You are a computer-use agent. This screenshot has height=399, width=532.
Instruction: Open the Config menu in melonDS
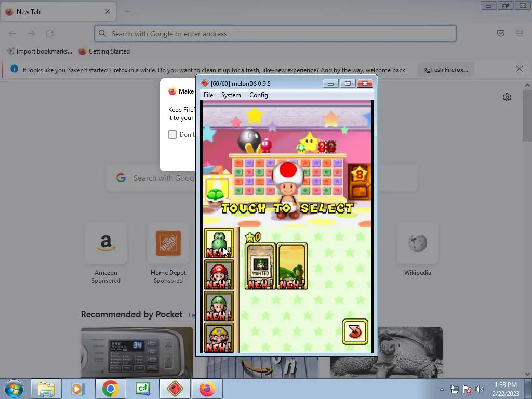259,95
